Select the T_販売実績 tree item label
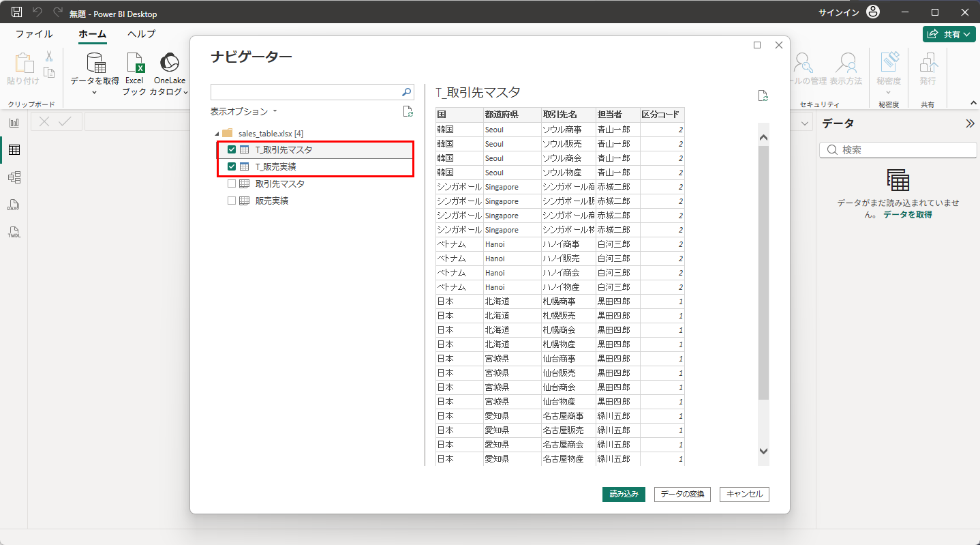The height and width of the screenshot is (545, 980). [x=275, y=166]
